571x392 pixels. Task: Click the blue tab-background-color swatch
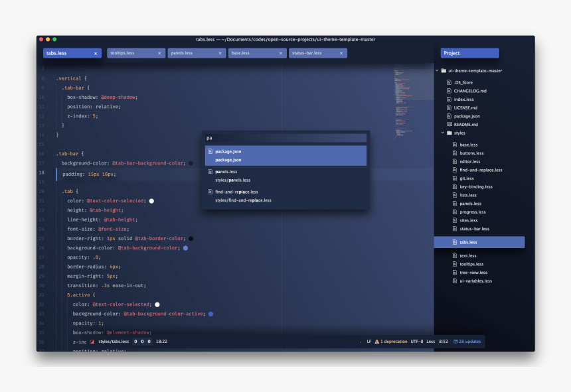coord(185,248)
